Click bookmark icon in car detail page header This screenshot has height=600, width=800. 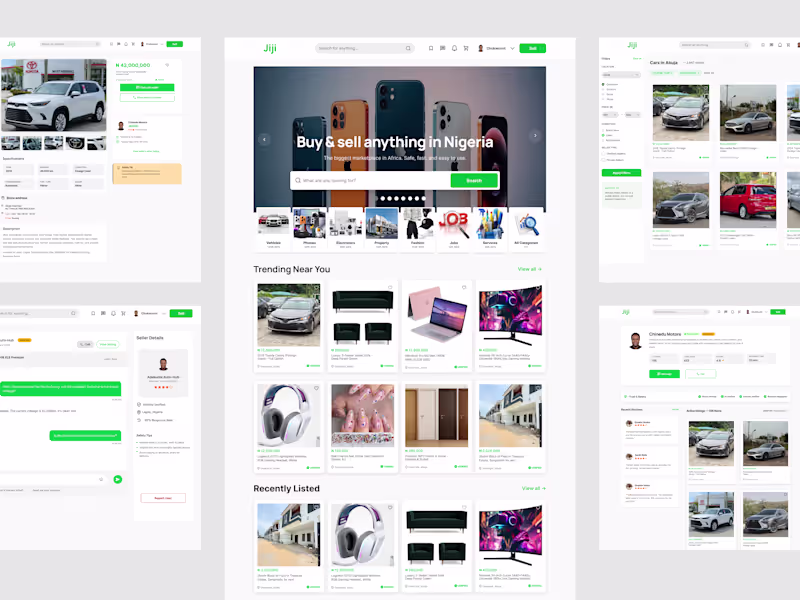pyautogui.click(x=112, y=44)
